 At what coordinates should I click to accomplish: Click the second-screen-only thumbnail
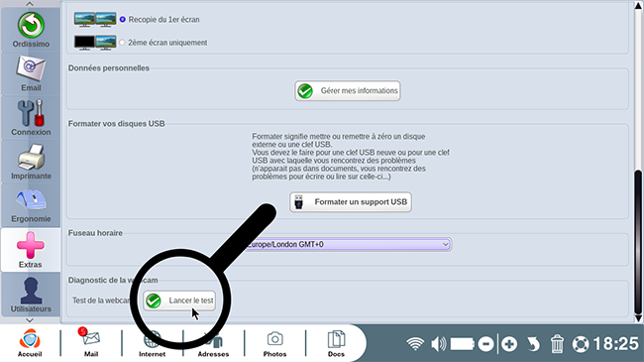(95, 43)
